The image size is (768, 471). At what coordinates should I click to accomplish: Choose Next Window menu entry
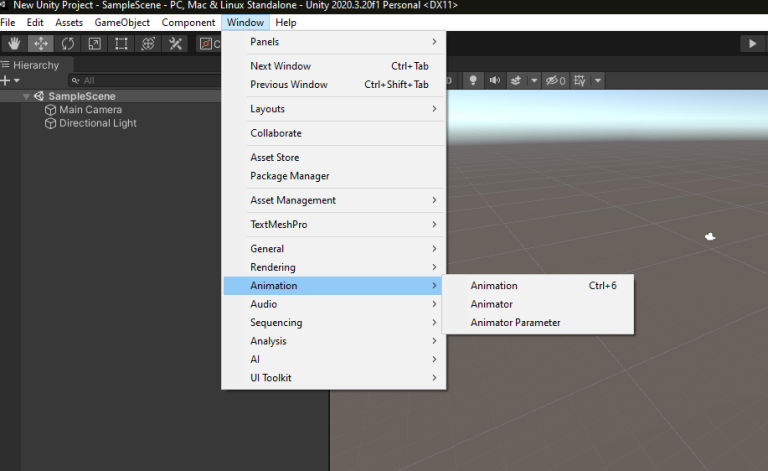tap(334, 66)
